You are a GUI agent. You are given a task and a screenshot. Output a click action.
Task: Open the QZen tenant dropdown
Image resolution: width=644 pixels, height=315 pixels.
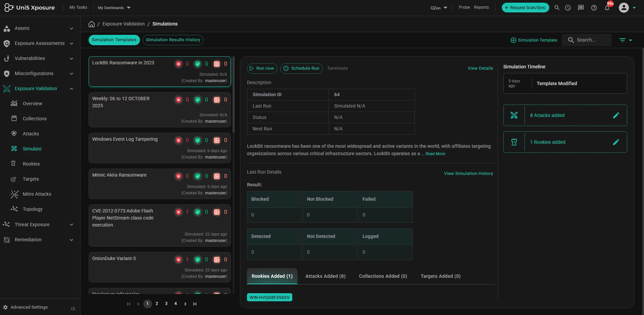tap(439, 8)
